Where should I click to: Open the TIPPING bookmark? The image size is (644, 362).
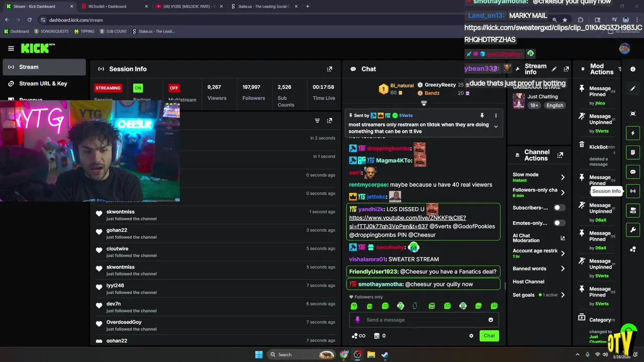click(x=84, y=31)
